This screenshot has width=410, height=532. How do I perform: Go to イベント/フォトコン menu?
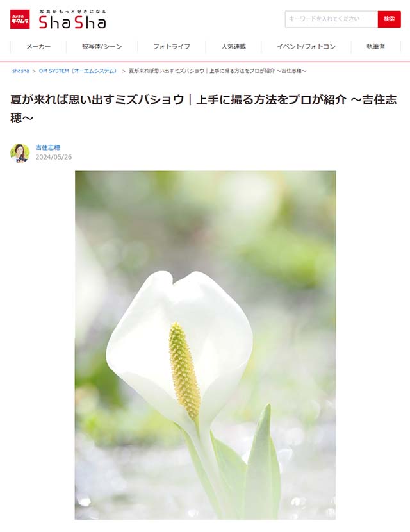coord(306,47)
